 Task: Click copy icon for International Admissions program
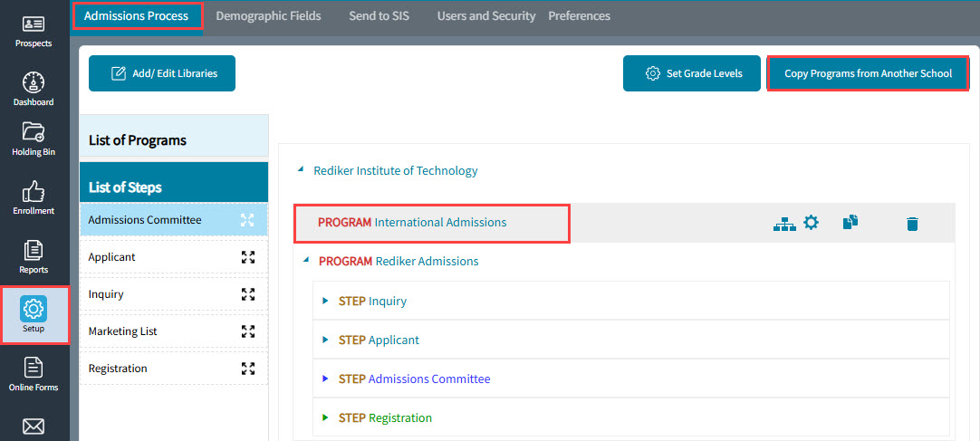(850, 222)
